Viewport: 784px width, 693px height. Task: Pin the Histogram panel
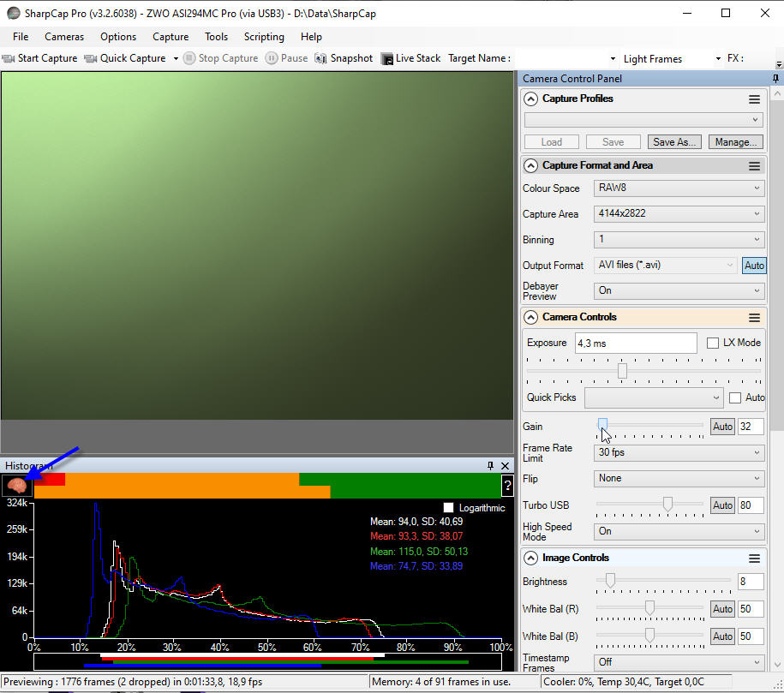pos(490,466)
